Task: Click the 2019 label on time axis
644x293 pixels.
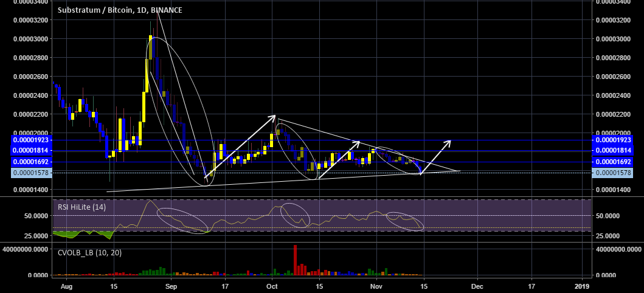Action: click(x=583, y=285)
